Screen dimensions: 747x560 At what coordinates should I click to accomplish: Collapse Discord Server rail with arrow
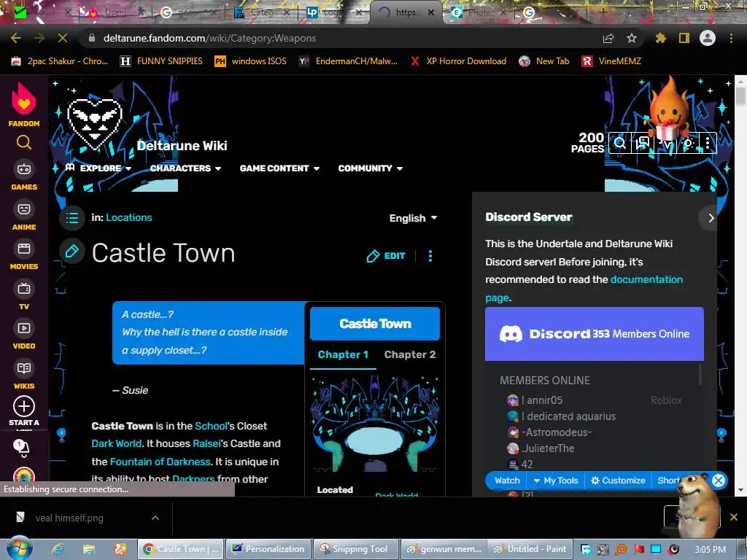pyautogui.click(x=711, y=218)
